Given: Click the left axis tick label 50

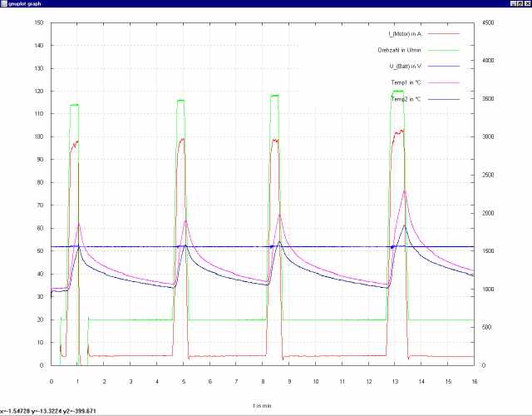Looking at the screenshot, I should click(x=41, y=251).
